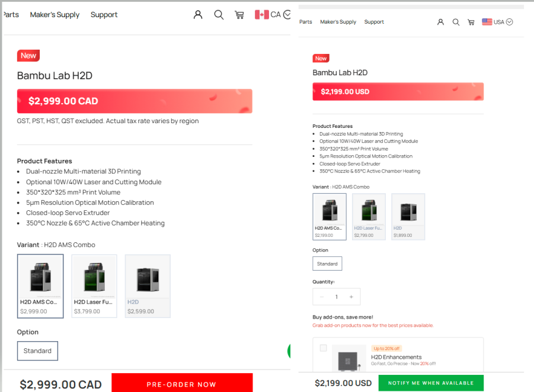
Task: Expand the CA region selector chevron
Action: 287,15
